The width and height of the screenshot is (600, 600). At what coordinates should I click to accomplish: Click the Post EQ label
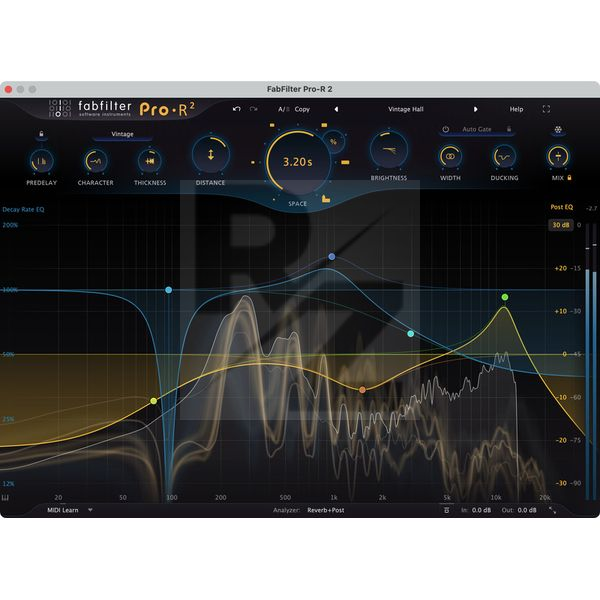tap(562, 207)
